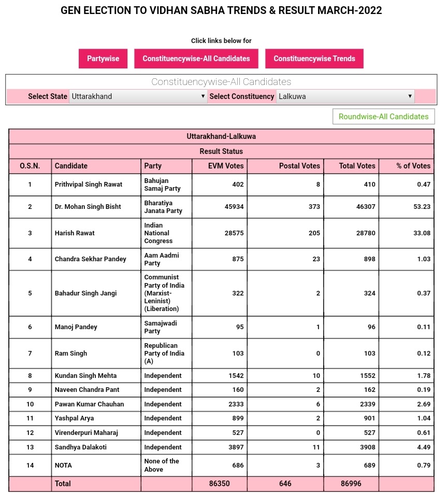The height and width of the screenshot is (494, 448).
Task: Open the Partywise results link
Action: [x=103, y=59]
